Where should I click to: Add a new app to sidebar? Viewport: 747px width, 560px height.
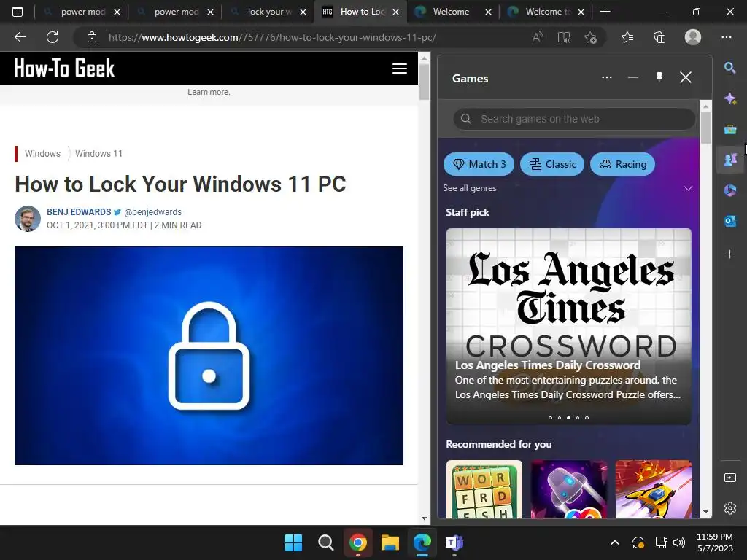tap(729, 254)
